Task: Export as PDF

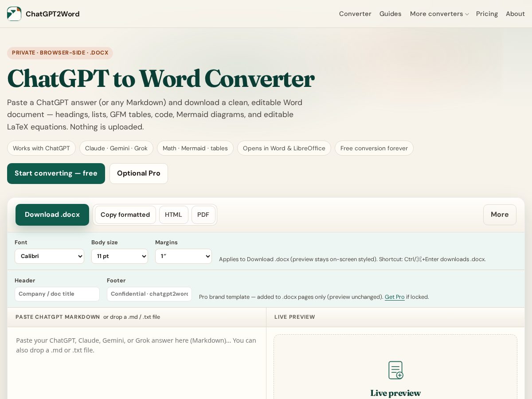Action: (203, 215)
